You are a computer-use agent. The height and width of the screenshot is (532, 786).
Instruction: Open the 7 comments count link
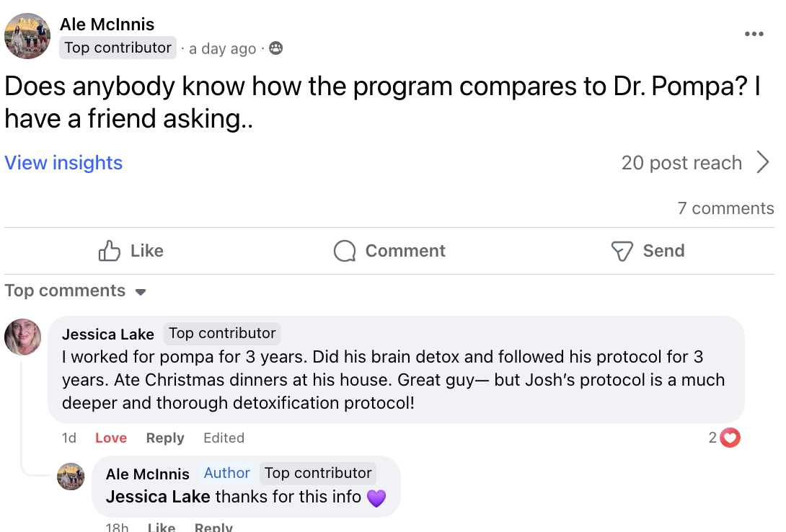coord(725,208)
